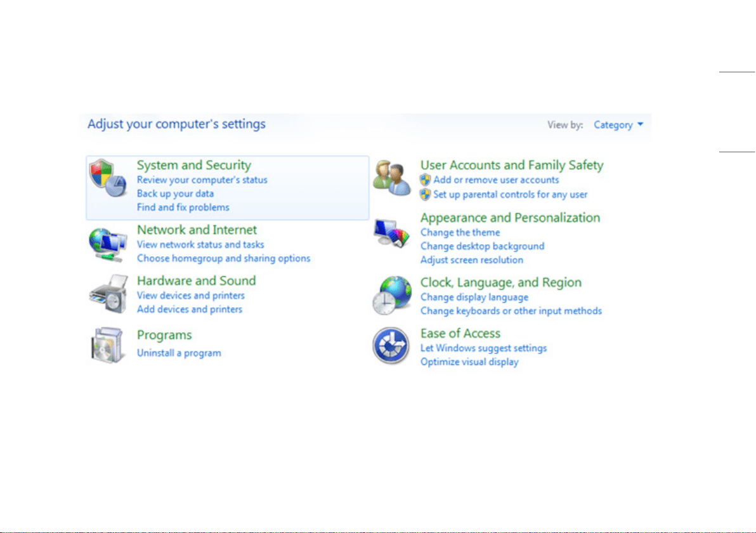This screenshot has height=533, width=756.
Task: Open Review your computer's status
Action: click(x=202, y=180)
